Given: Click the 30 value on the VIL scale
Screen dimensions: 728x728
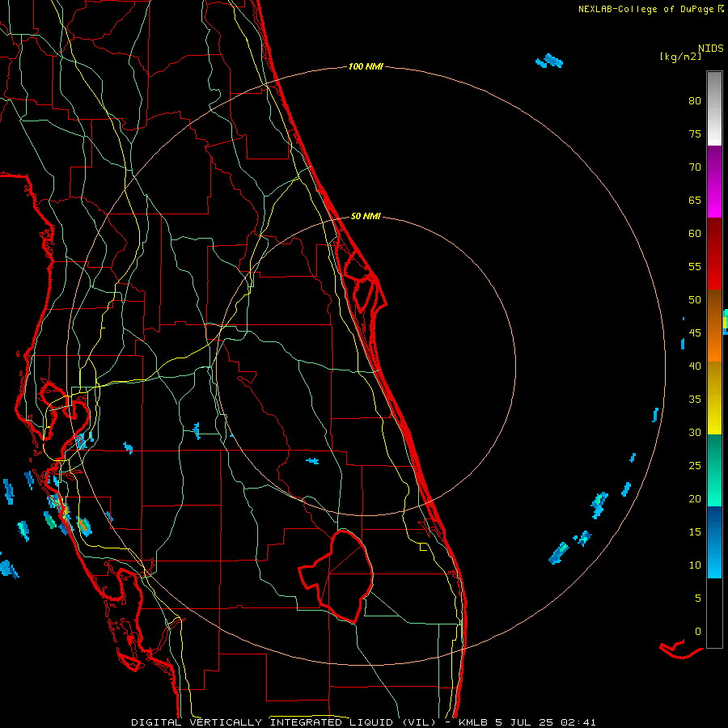Looking at the screenshot, I should tap(695, 433).
